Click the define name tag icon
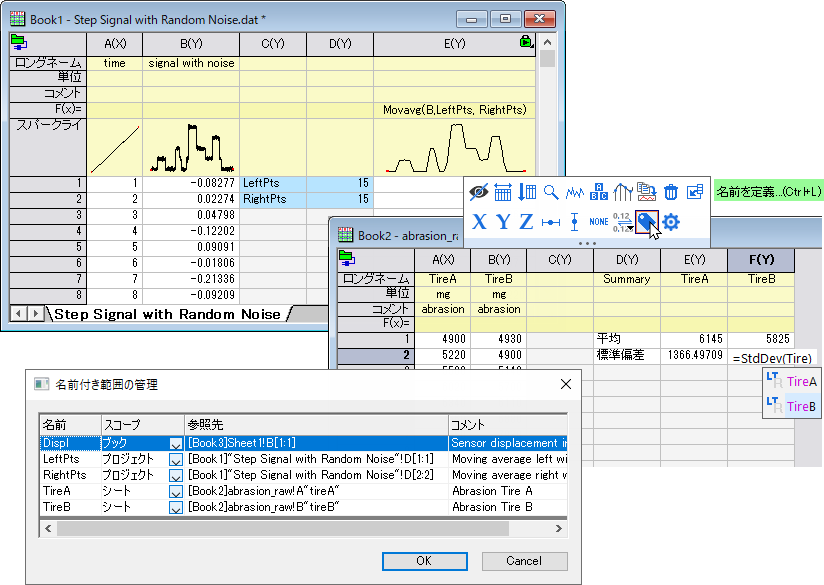Viewport: 824px width, 585px height. (x=646, y=222)
